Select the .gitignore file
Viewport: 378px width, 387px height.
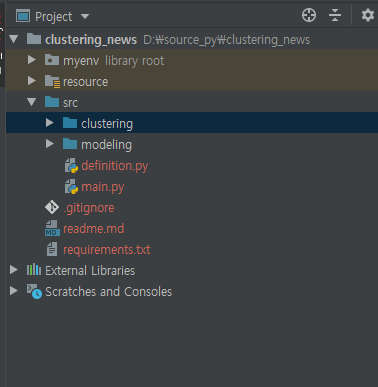(x=192, y=208)
